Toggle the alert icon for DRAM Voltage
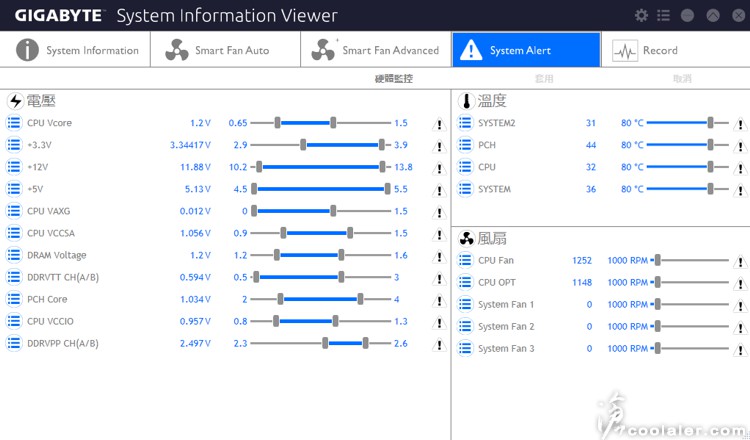Screen dimensions: 750x440 (x=439, y=256)
